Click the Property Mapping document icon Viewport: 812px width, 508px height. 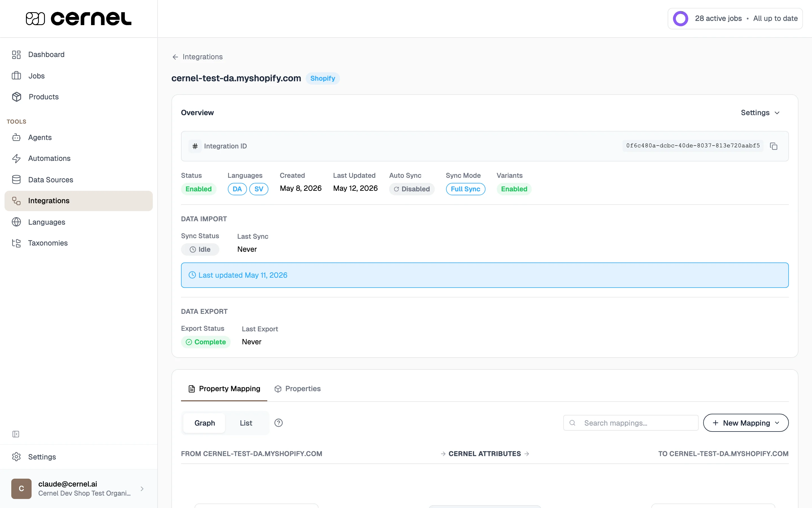click(192, 389)
